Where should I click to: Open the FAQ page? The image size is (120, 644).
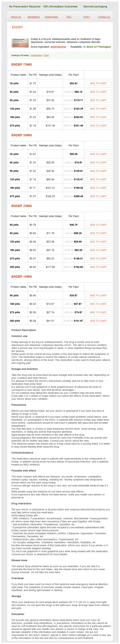[x=69, y=17]
